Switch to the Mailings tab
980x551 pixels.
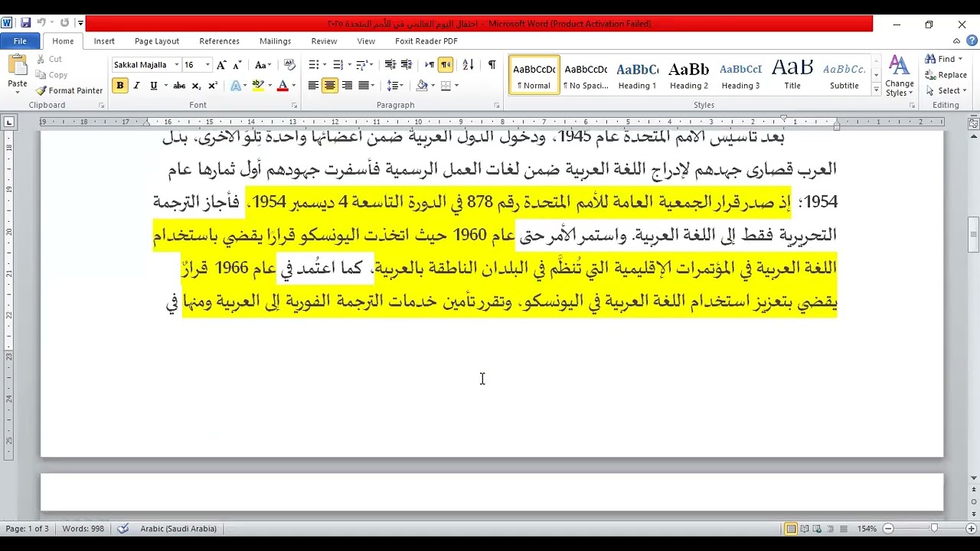click(x=275, y=41)
